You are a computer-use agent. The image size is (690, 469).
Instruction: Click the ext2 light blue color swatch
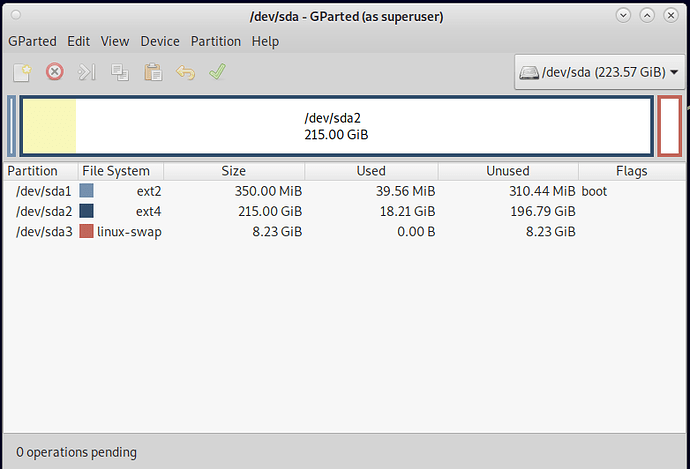point(86,191)
